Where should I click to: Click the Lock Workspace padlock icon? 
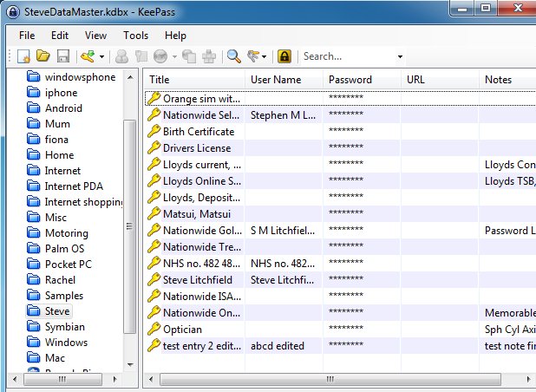click(284, 56)
